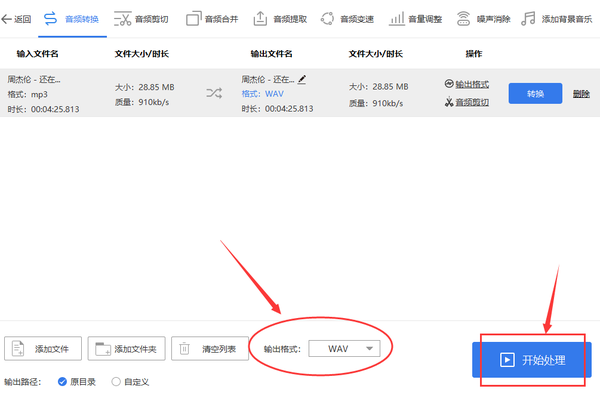Click the 音频剪切 link in the operations column
This screenshot has width=600, height=395.
point(472,102)
